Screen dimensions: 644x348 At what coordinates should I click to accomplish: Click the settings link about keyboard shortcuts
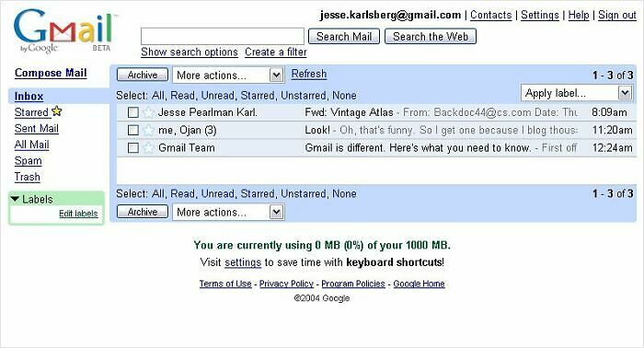point(243,262)
